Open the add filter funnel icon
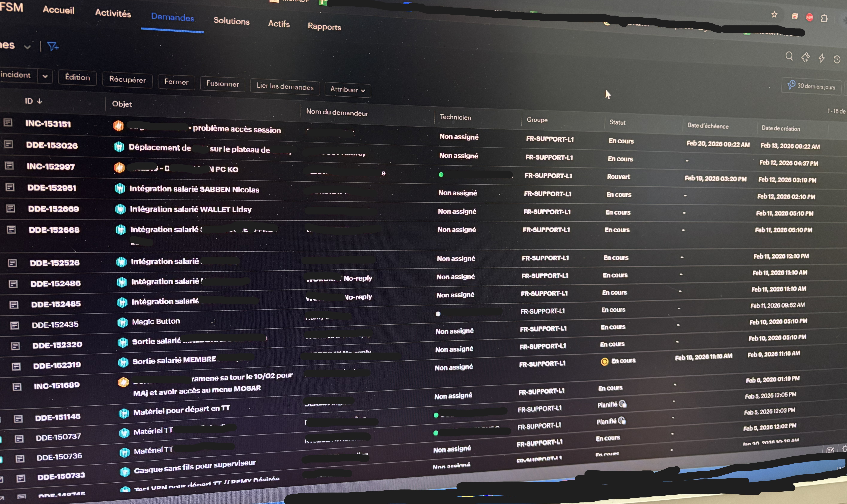The height and width of the screenshot is (504, 847). (x=53, y=46)
